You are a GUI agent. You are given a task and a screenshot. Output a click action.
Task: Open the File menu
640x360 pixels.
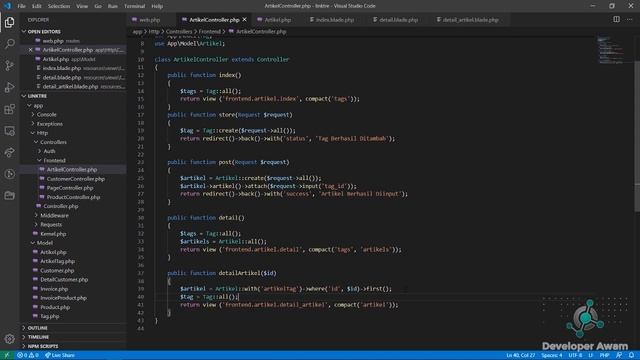[x=22, y=6]
